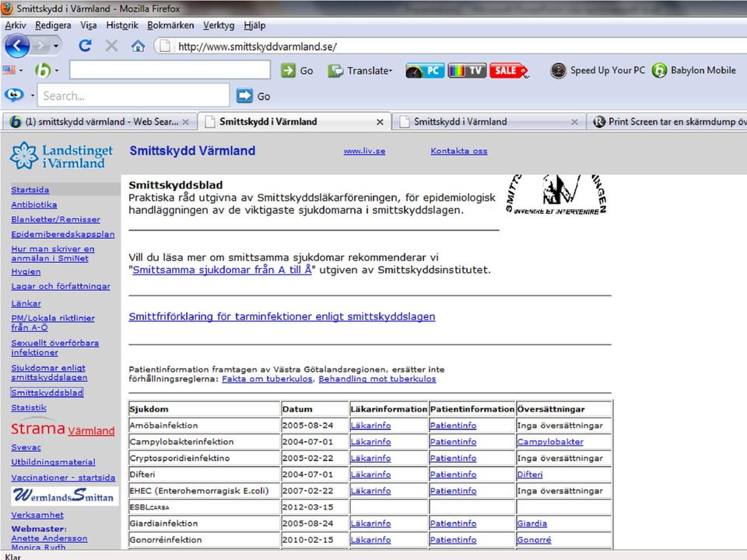This screenshot has width=747, height=560.
Task: Select the ESBL date cell 2012-03-15
Action: tap(315, 507)
